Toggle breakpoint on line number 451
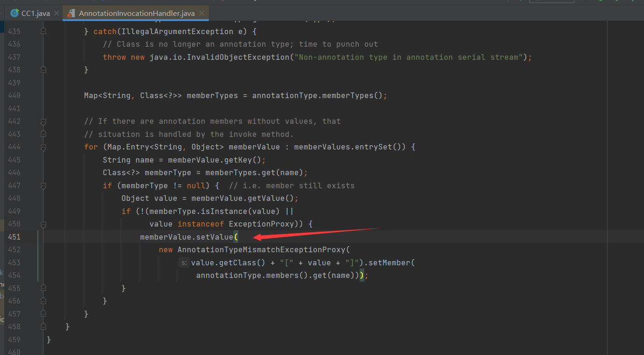The image size is (644, 355). click(14, 237)
